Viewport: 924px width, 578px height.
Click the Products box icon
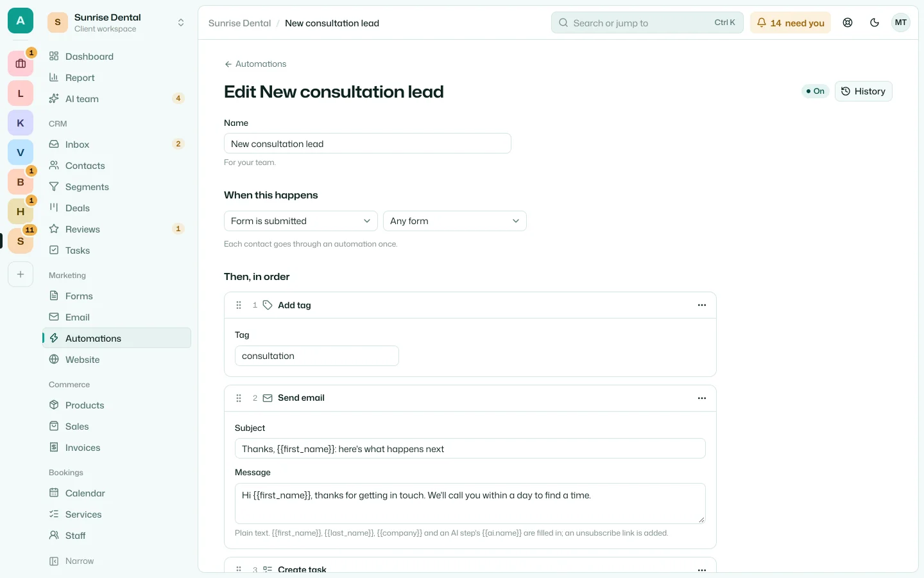54,405
